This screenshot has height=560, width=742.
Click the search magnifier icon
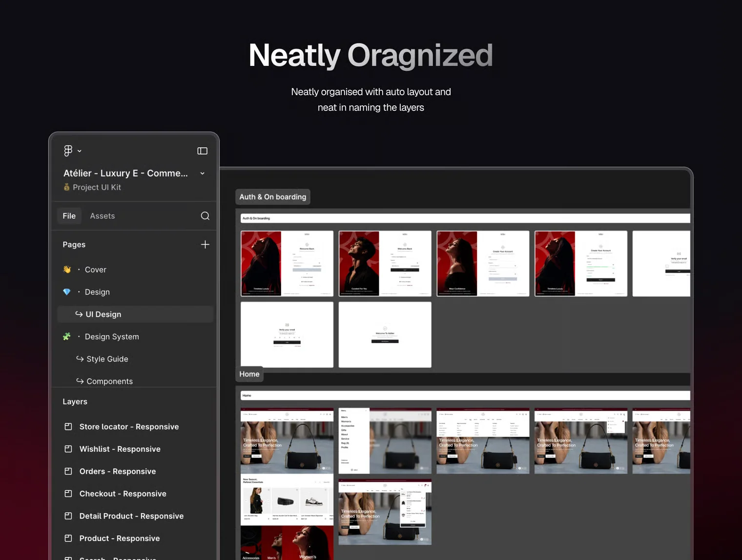tap(205, 216)
